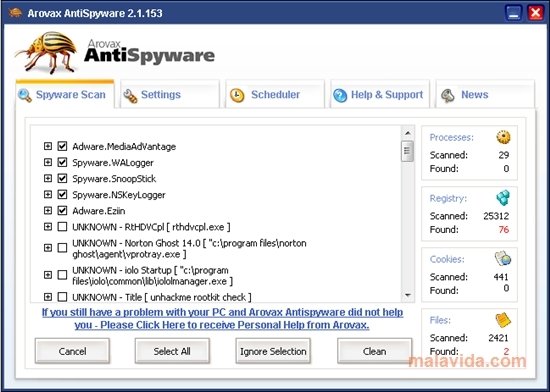
Task: Expand the unhackme rootkit check entry
Action: click(x=48, y=297)
